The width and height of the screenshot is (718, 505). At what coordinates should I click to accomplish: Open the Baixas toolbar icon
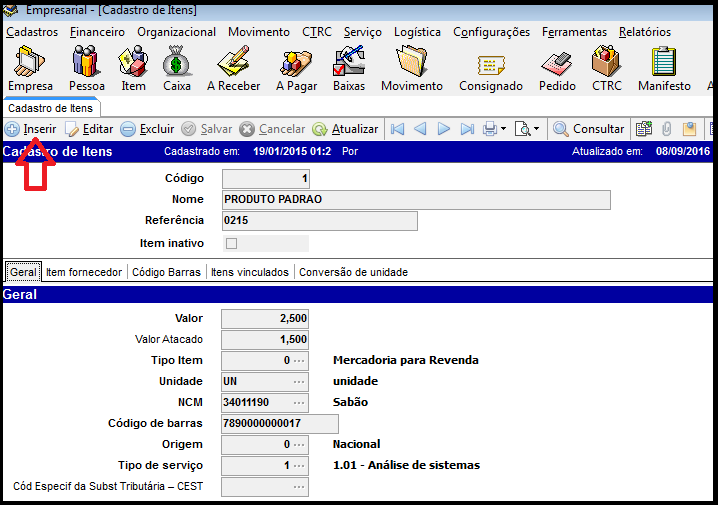pyautogui.click(x=348, y=68)
